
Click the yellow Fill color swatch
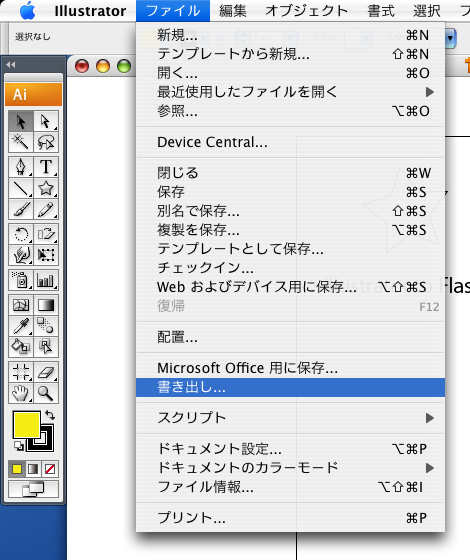(26, 424)
